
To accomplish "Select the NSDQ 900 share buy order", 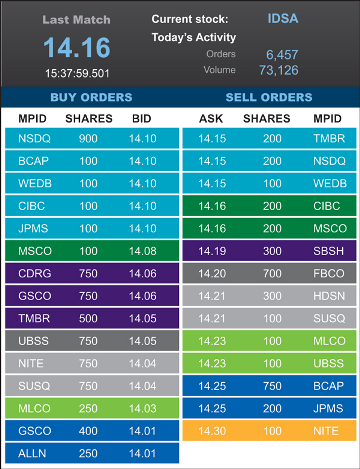I will pyautogui.click(x=92, y=138).
